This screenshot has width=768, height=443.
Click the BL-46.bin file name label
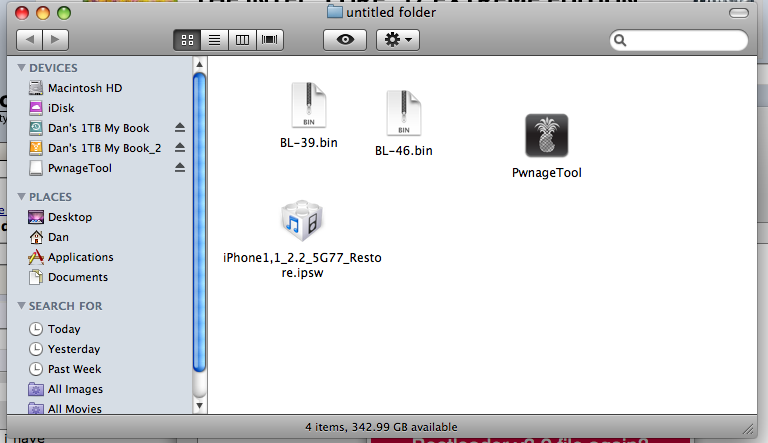(404, 151)
